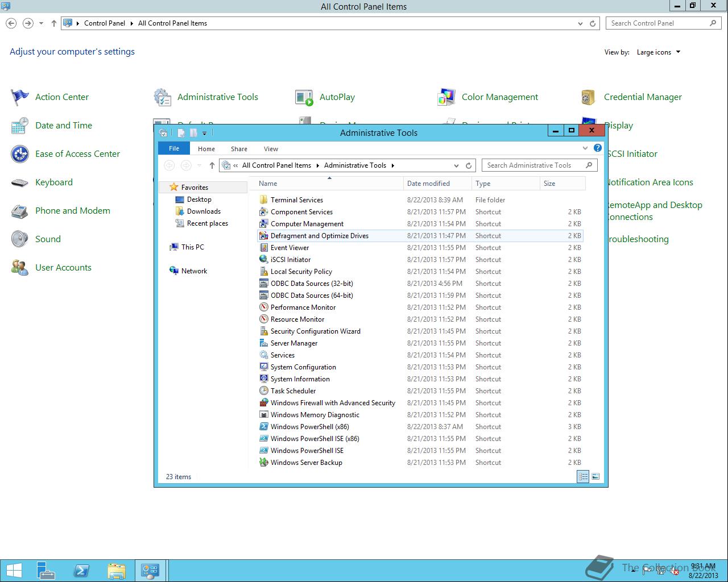Open the User Accounts icon
Screen dimensions: 728x582
(x=20, y=268)
